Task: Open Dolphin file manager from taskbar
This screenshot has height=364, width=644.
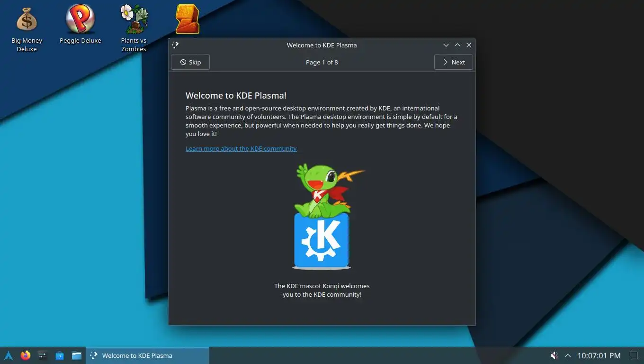Action: [77, 355]
